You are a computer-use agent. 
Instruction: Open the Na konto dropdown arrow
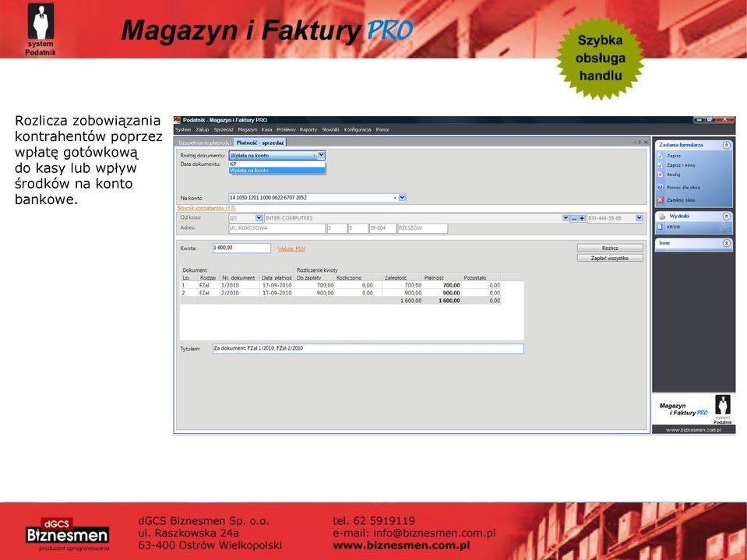coord(402,198)
